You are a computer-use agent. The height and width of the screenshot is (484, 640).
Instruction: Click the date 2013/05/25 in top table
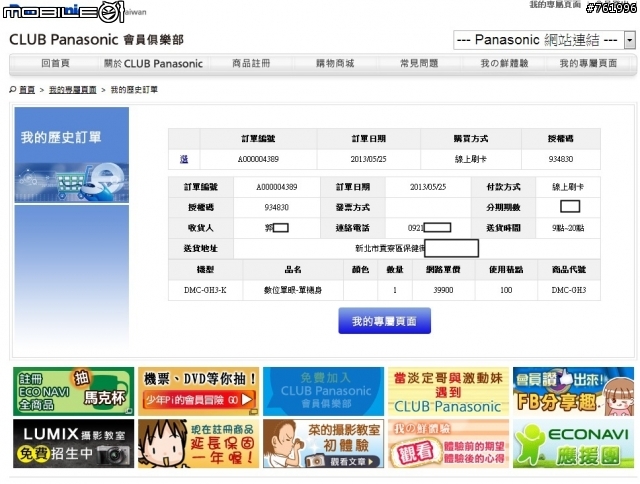368,159
